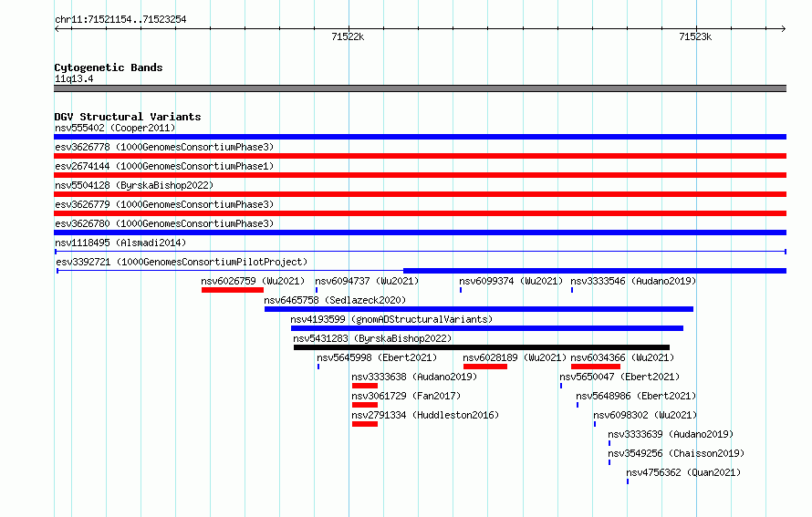Click black bar under nsv5431283 label
This screenshot has width=812, height=517.
coord(482,347)
